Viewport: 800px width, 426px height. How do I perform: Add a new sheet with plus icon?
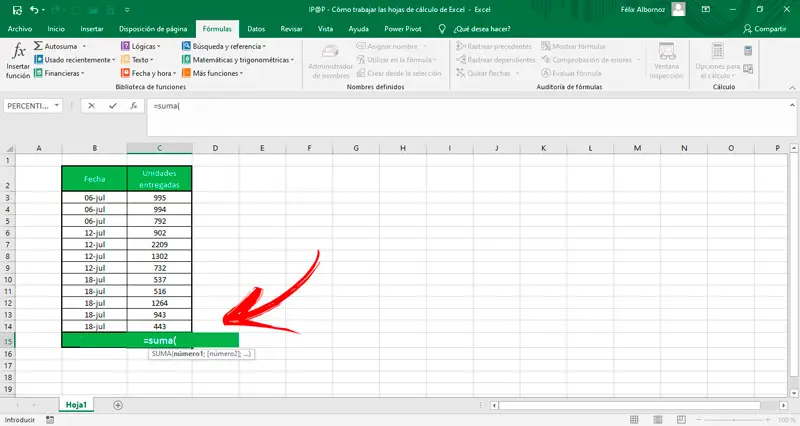[x=118, y=405]
